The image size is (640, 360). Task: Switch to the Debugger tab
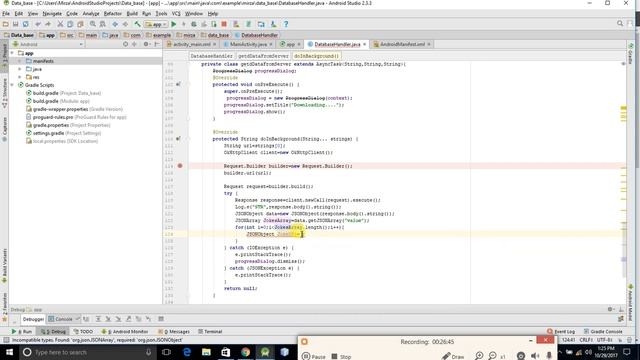[33, 319]
